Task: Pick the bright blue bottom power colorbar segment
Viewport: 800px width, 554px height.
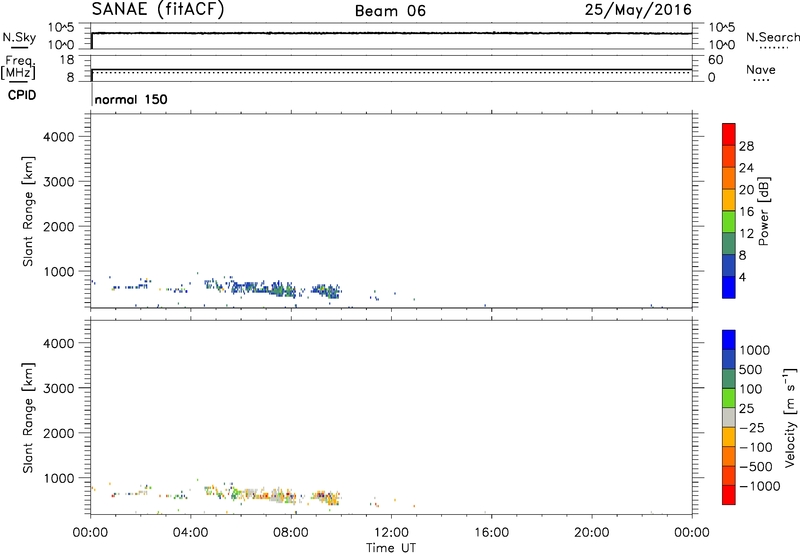Action: (x=729, y=287)
